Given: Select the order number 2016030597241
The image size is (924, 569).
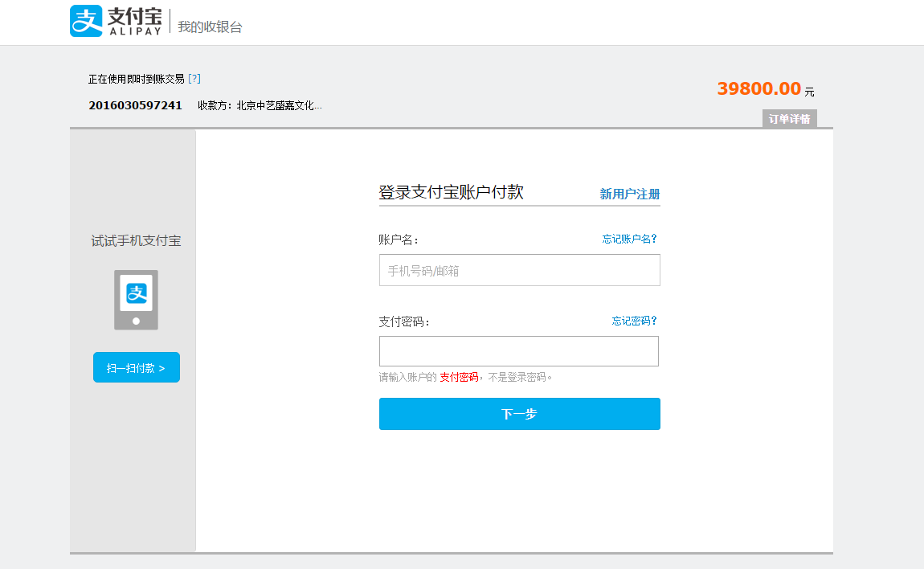Looking at the screenshot, I should pyautogui.click(x=135, y=105).
